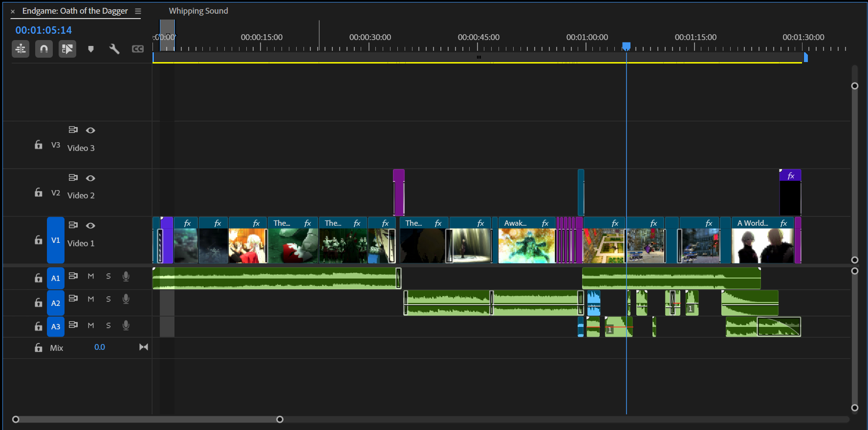Click the playhead timecode 00:01:05:14
The width and height of the screenshot is (868, 430).
pyautogui.click(x=43, y=30)
